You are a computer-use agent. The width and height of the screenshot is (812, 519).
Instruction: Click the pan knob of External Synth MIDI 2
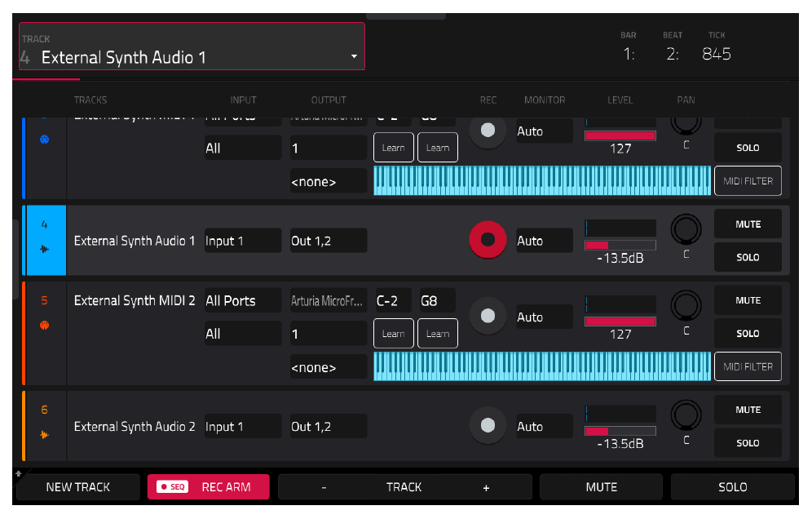coord(686,305)
